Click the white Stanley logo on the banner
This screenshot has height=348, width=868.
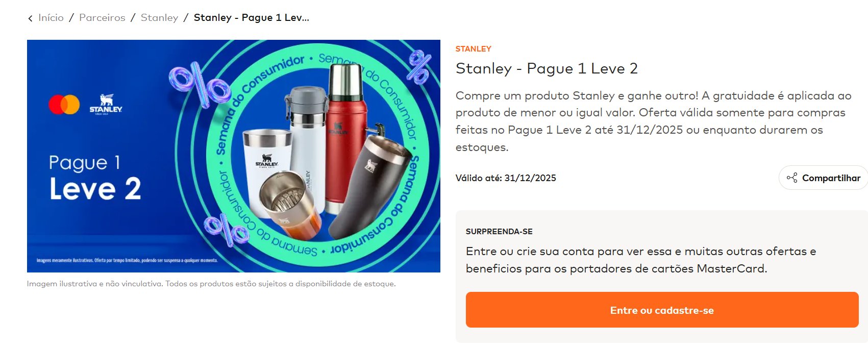(106, 104)
